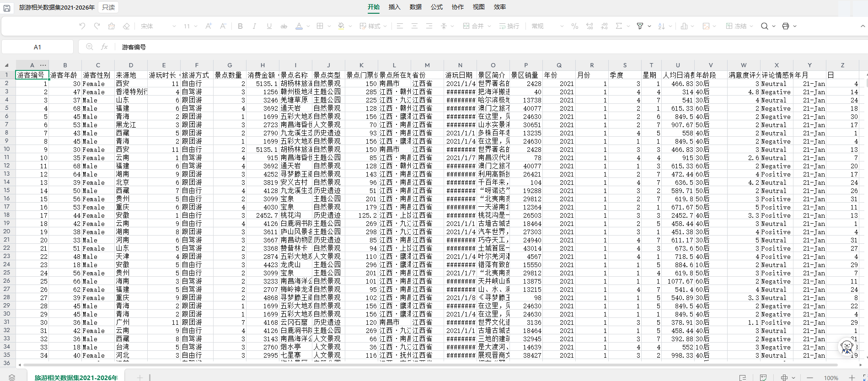Click the vertical alignment icon
Screen dimensions: 868x381
point(444,26)
